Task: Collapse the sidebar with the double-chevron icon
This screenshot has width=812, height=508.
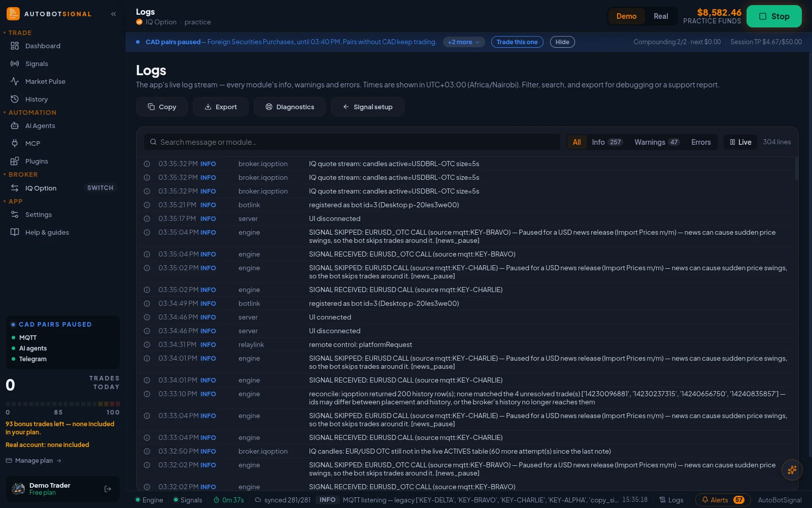Action: [114, 14]
